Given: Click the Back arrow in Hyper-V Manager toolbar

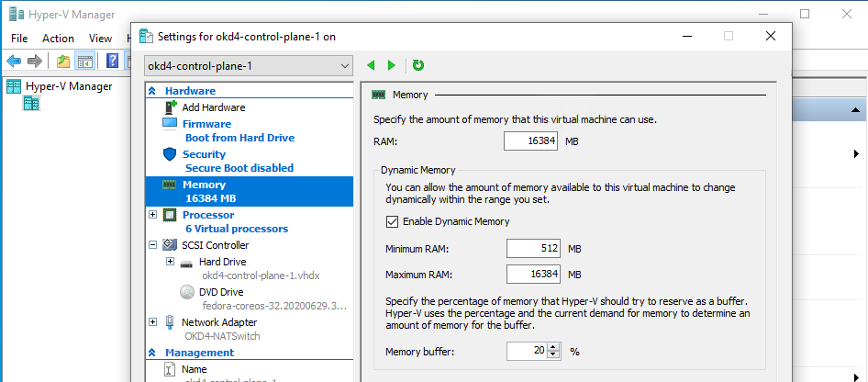Looking at the screenshot, I should (x=14, y=61).
